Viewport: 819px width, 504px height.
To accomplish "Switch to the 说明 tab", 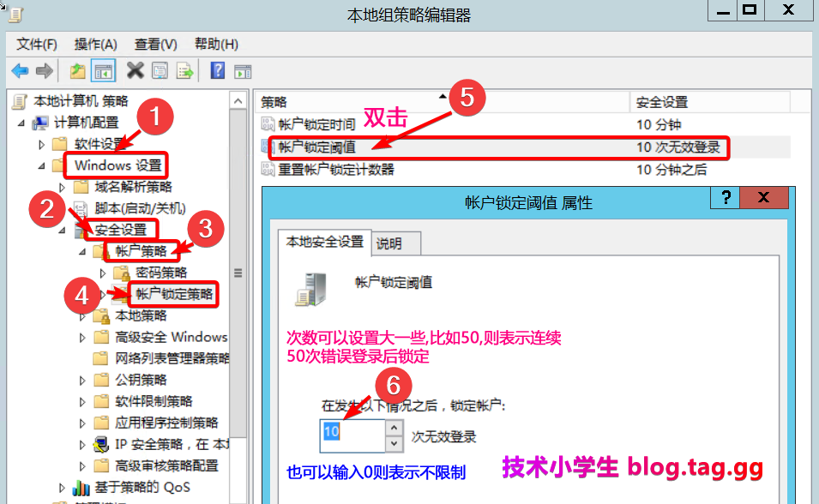I will 388,243.
